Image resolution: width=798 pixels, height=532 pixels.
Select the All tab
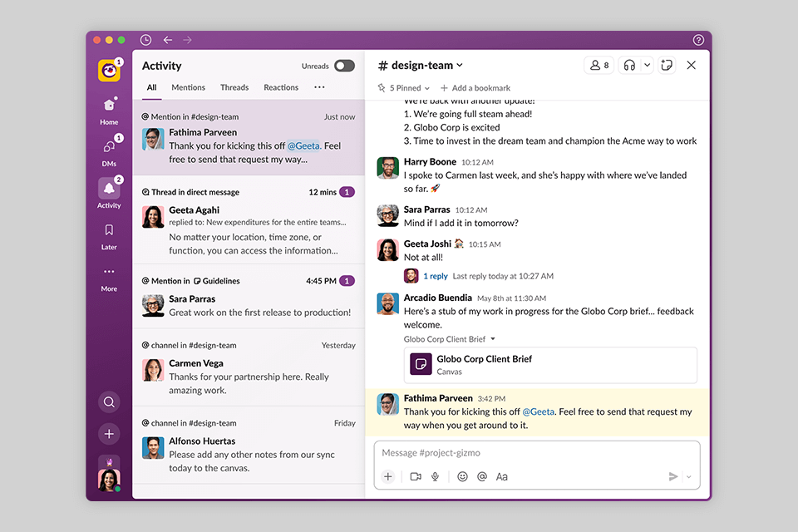(x=151, y=87)
